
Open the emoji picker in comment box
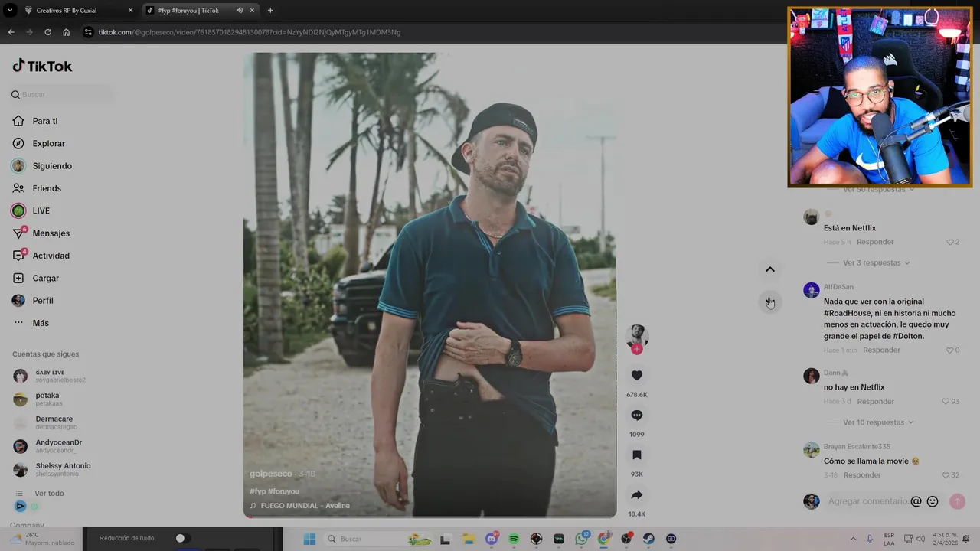point(933,501)
